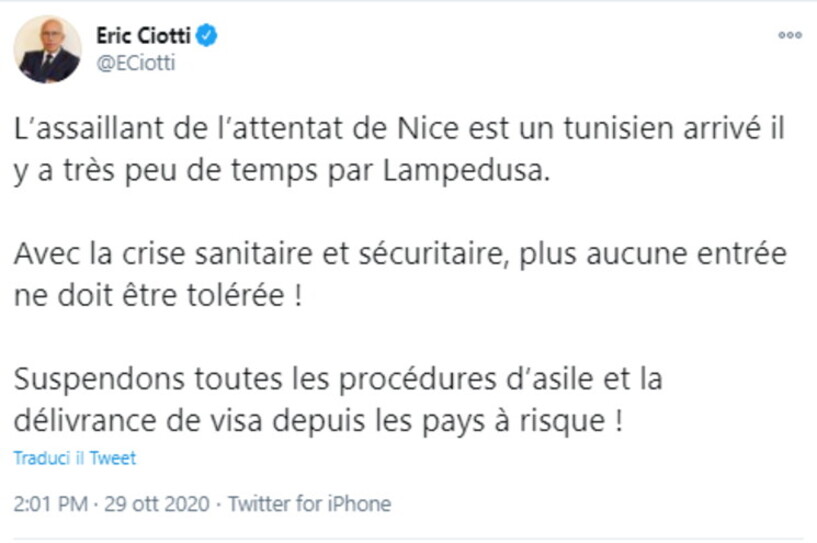Click the @ECiotti handle

[134, 63]
